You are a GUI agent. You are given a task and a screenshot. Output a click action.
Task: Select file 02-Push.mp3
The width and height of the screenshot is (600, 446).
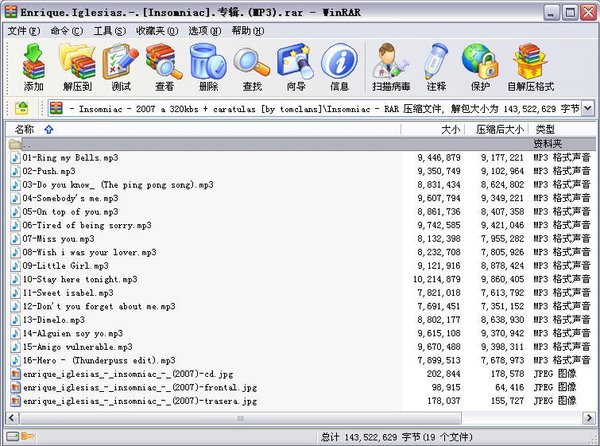(x=49, y=171)
